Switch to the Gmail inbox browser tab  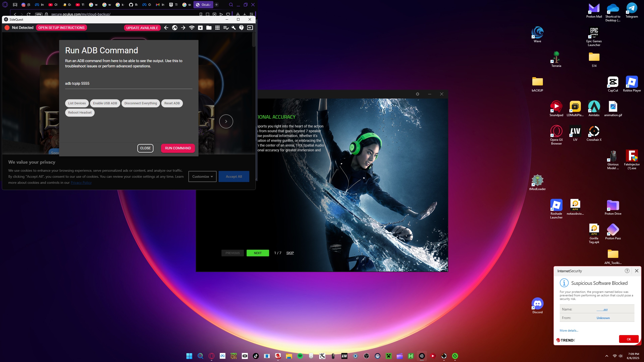(160, 5)
